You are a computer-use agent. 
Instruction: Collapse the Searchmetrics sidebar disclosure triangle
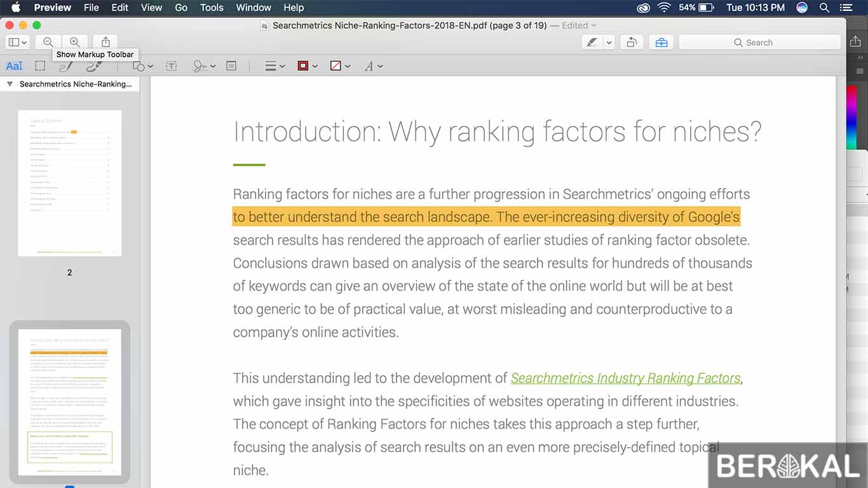point(10,84)
